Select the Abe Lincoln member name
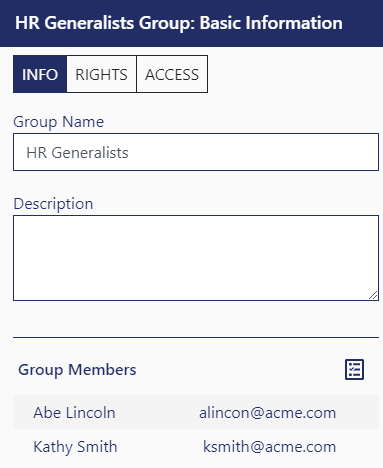 (74, 412)
